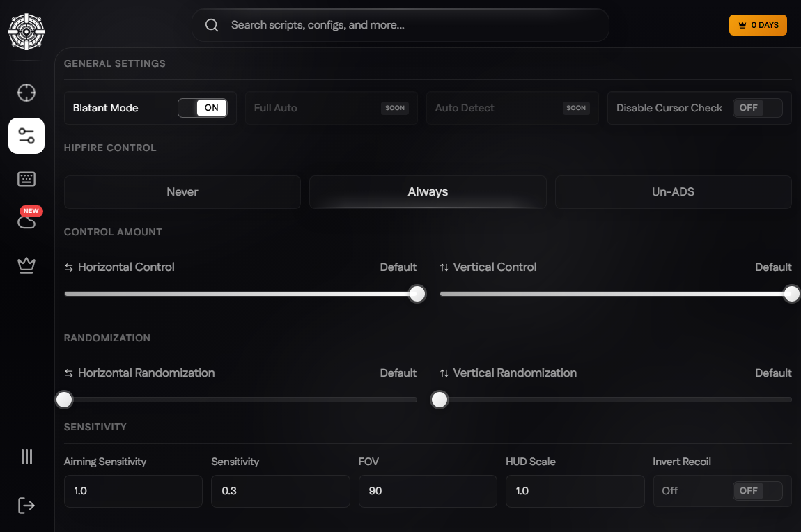The height and width of the screenshot is (532, 801).
Task: Click the search magnifier icon
Action: (212, 25)
